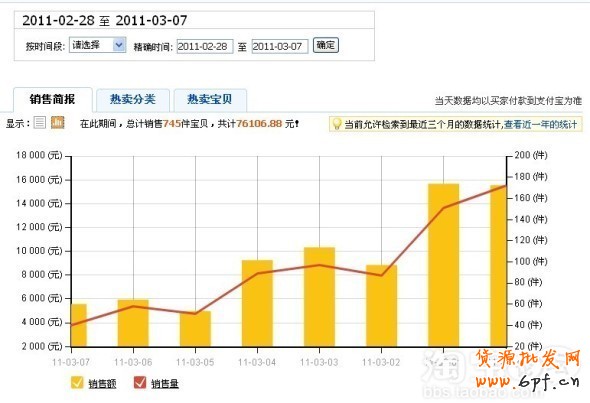Select the 销售简报 tab
This screenshot has width=590, height=403.
[x=53, y=100]
